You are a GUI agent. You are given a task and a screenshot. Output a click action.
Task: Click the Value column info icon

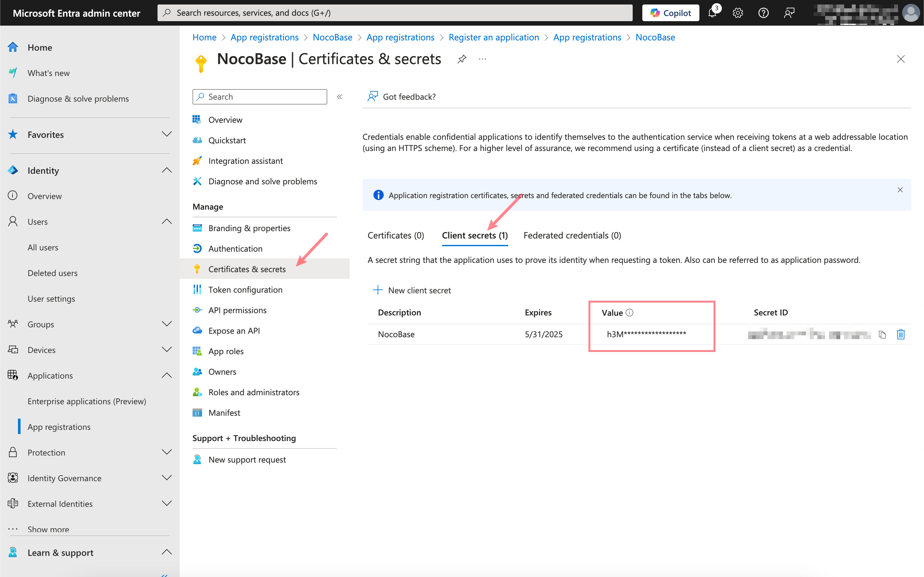[629, 313]
